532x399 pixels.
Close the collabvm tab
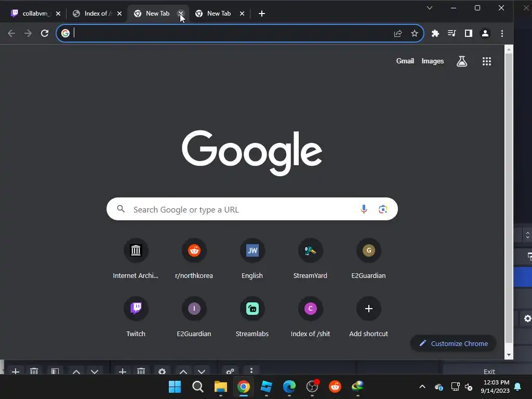coord(58,14)
